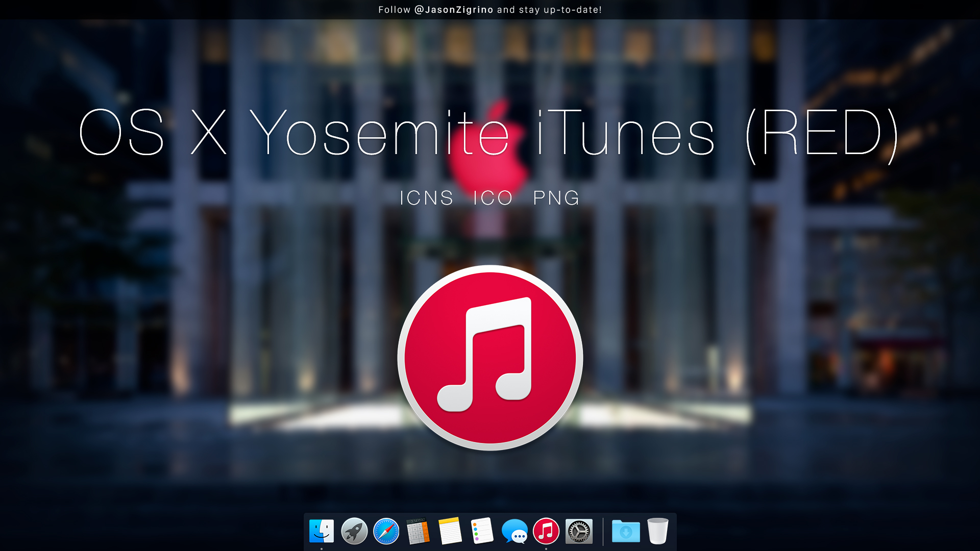Open Messages chat bubble icon in dock
Screen dimensions: 980x551
click(514, 532)
